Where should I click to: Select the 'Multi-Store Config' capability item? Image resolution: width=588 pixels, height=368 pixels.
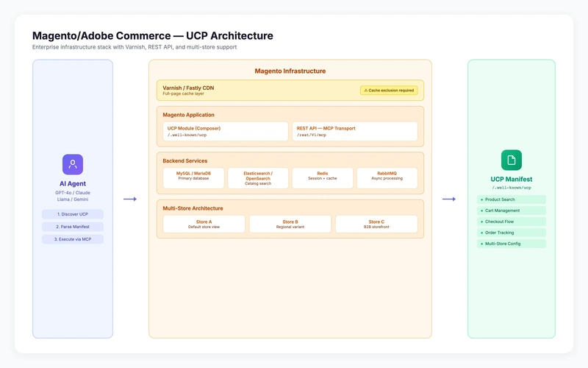click(512, 244)
